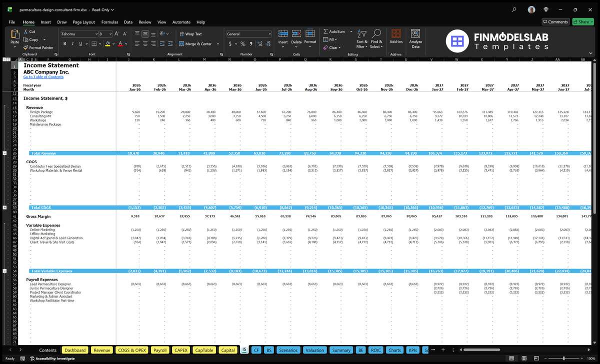Image resolution: width=600 pixels, height=364 pixels.
Task: Apply bold formatting
Action: 65,44
